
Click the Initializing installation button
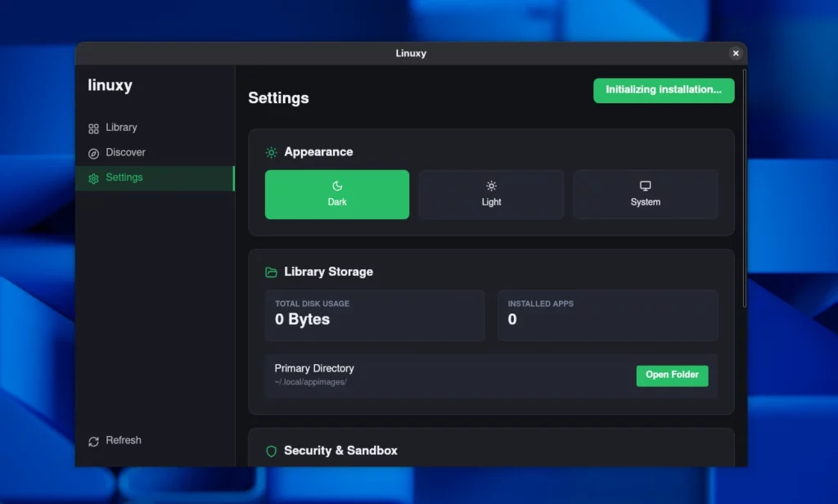664,91
